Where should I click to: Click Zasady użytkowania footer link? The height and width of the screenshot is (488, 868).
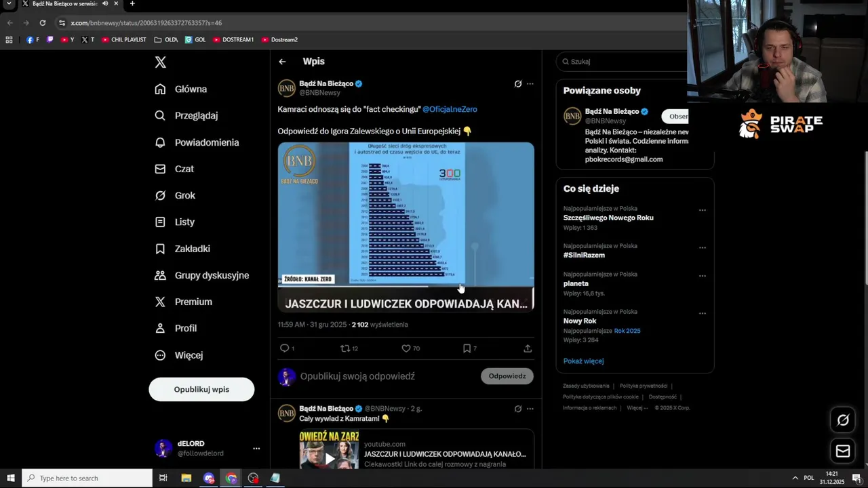coord(586,386)
